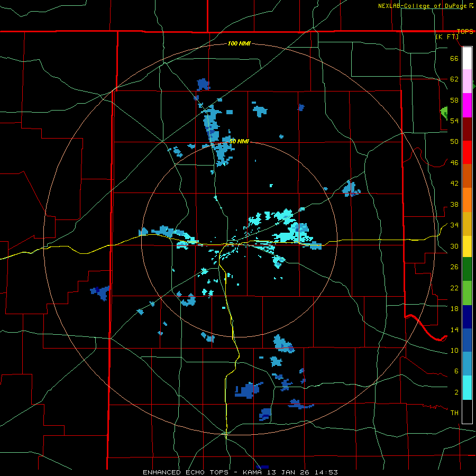Click the legend value '2'

(x=456, y=392)
